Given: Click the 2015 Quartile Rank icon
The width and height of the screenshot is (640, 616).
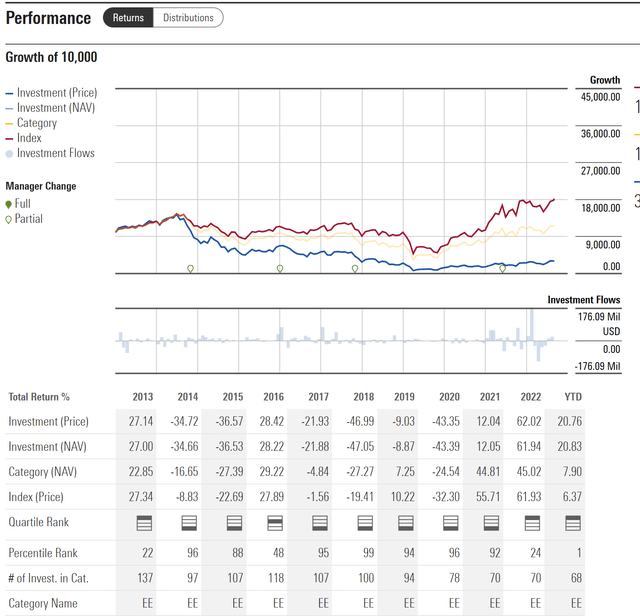Looking at the screenshot, I should pyautogui.click(x=232, y=522).
